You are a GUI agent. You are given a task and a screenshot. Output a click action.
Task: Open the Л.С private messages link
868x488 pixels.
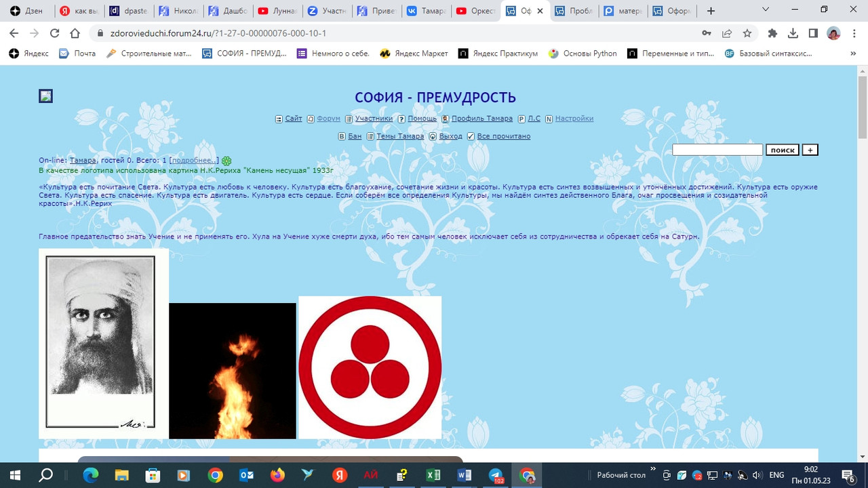(534, 119)
